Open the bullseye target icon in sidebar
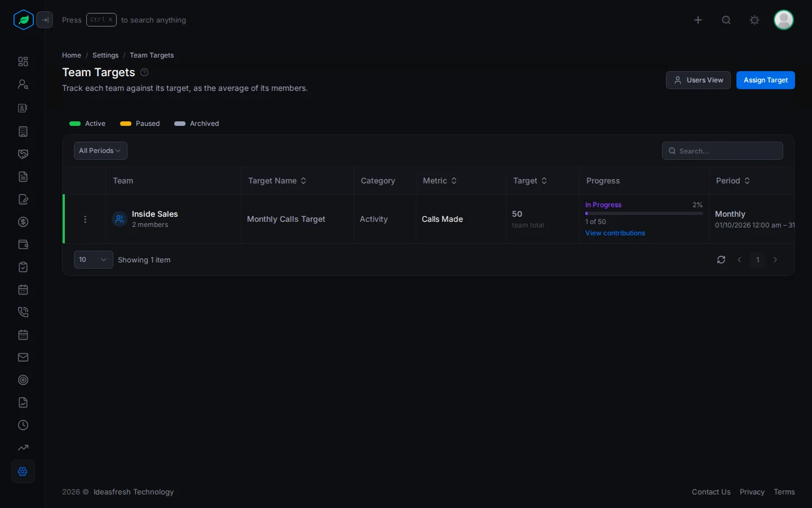Viewport: 812px width, 508px height. [23, 380]
